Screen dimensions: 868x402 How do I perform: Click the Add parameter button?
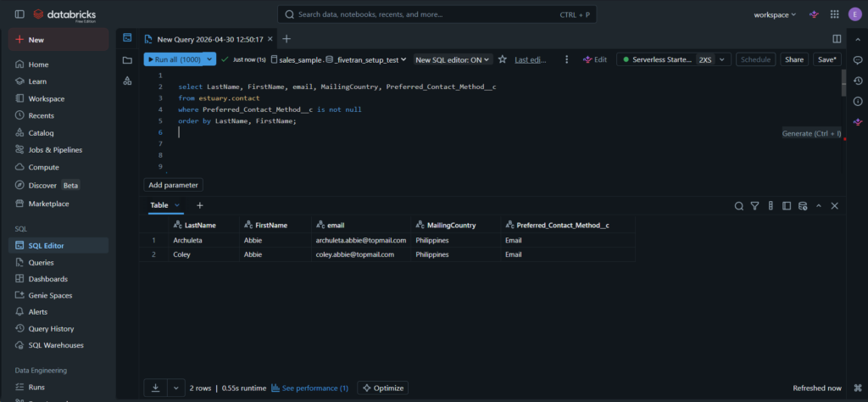(173, 185)
